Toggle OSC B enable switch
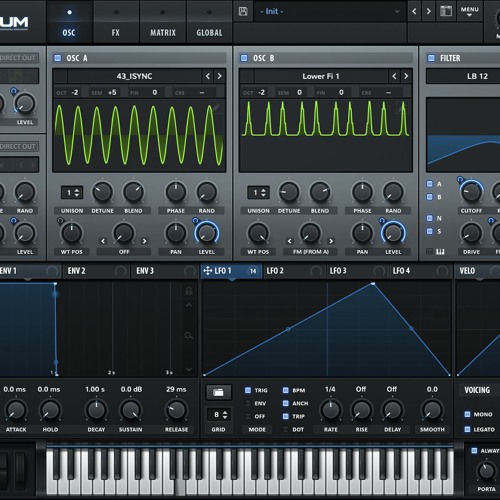Image resolution: width=500 pixels, height=500 pixels. click(x=244, y=58)
